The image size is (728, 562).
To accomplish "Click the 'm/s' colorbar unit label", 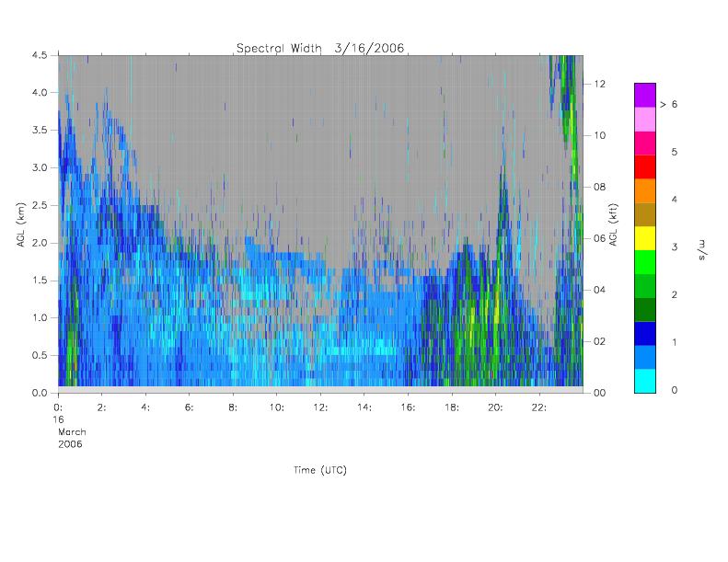I will coord(701,249).
